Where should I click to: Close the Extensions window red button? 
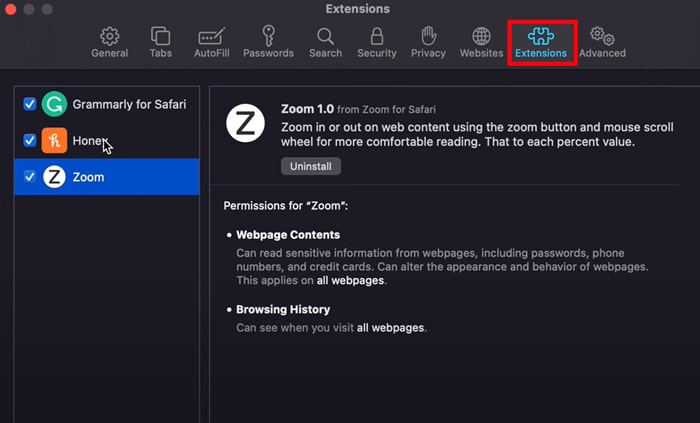[x=10, y=9]
